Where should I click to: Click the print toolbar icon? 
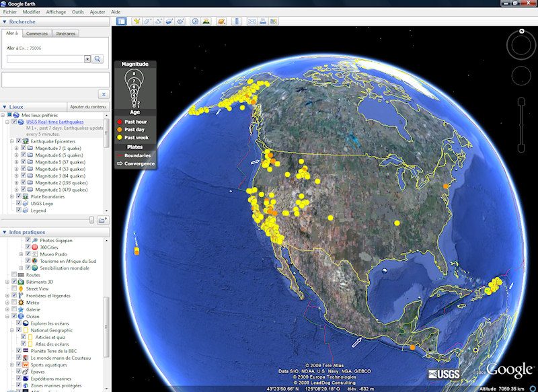[262, 22]
